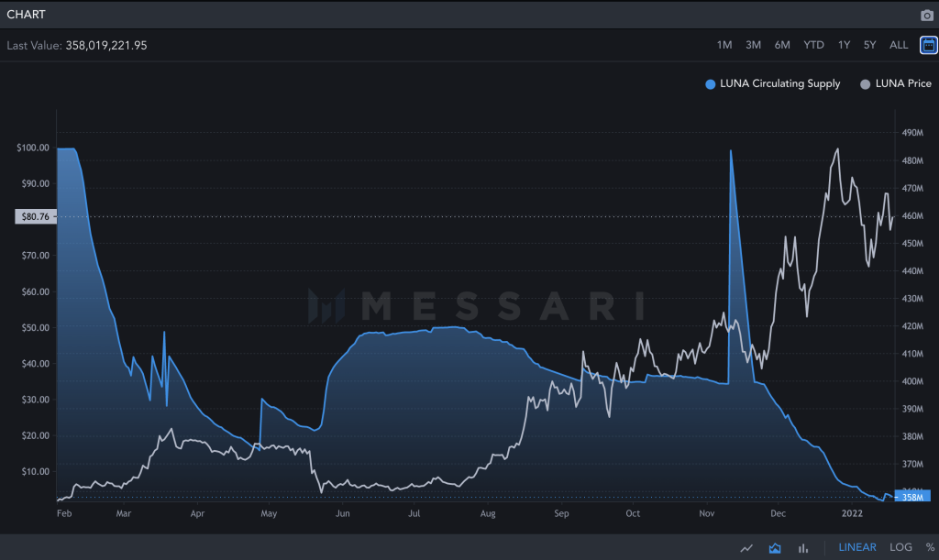
Task: Select the YTD time range
Action: click(813, 45)
